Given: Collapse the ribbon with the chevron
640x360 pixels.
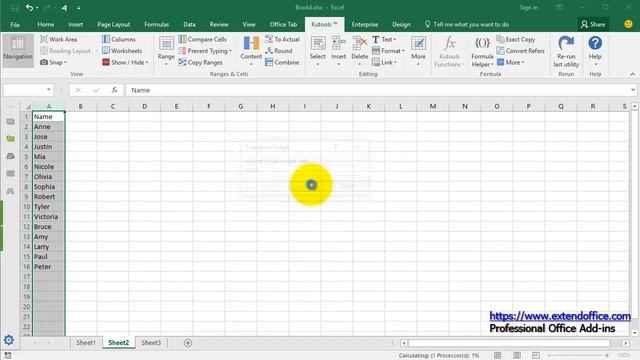Looking at the screenshot, I should pos(632,74).
